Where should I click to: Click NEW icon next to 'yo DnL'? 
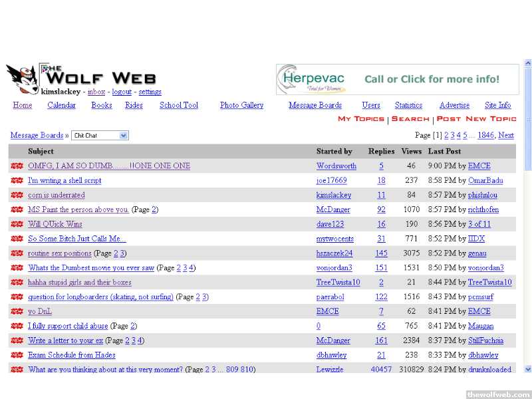pos(17,312)
